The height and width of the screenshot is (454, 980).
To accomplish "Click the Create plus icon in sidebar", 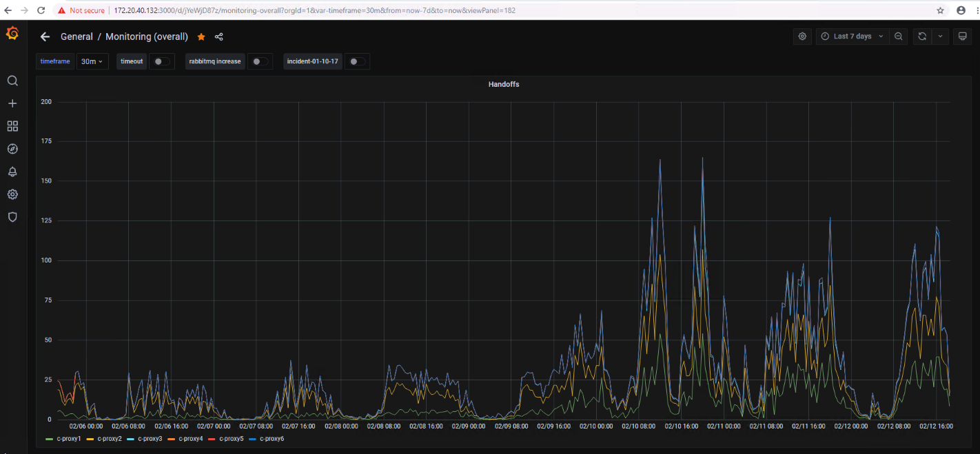I will [x=12, y=103].
